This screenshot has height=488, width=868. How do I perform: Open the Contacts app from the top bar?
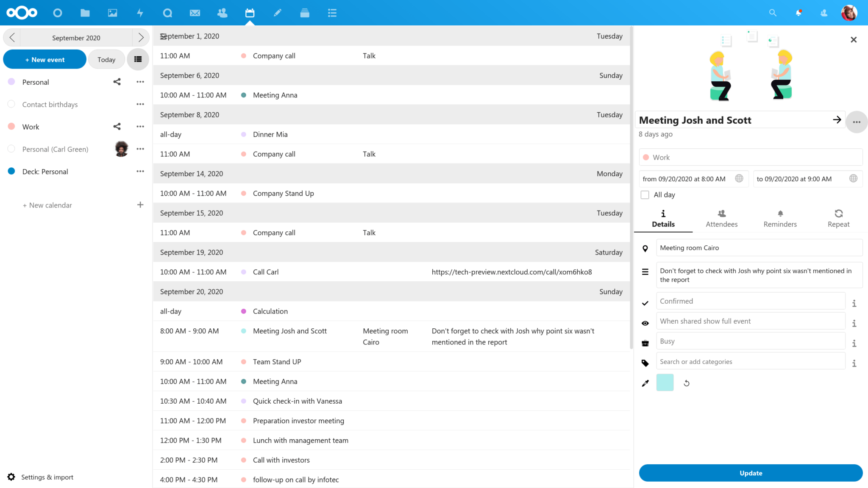[222, 13]
